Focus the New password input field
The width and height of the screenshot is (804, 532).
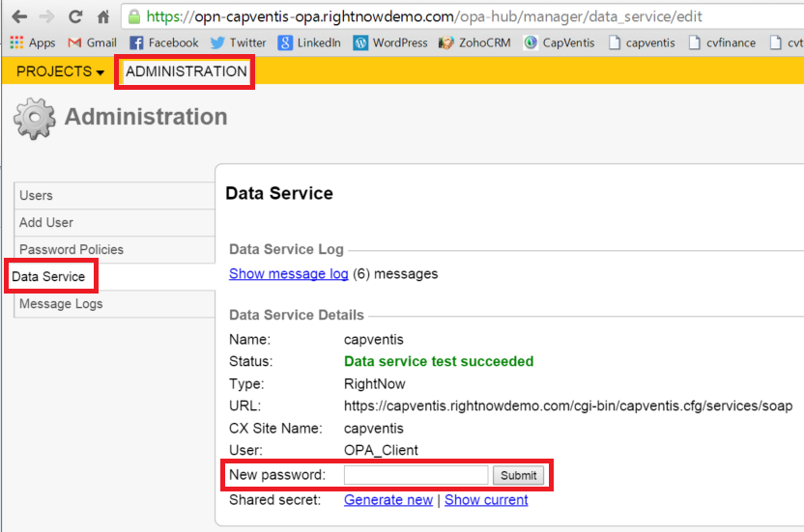(416, 475)
